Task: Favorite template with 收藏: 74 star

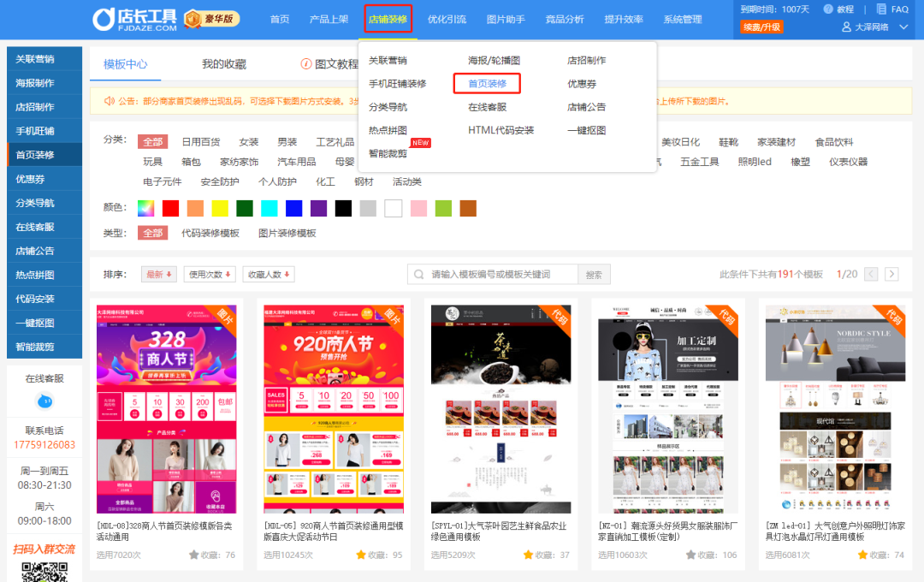Action: point(862,555)
